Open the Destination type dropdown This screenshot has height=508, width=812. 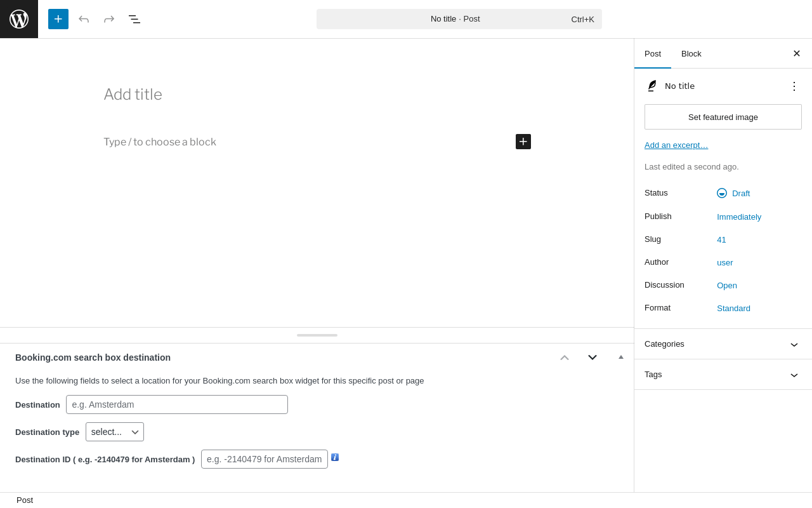coord(115,432)
